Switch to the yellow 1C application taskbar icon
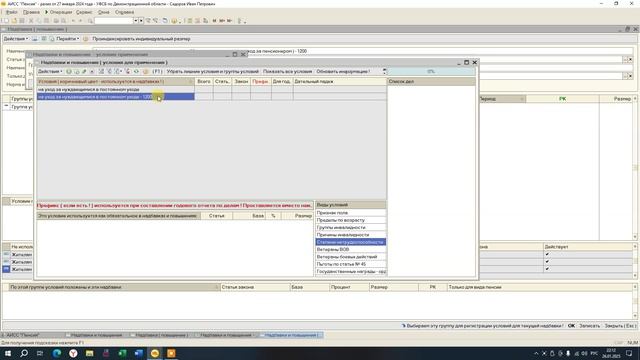 point(155,353)
